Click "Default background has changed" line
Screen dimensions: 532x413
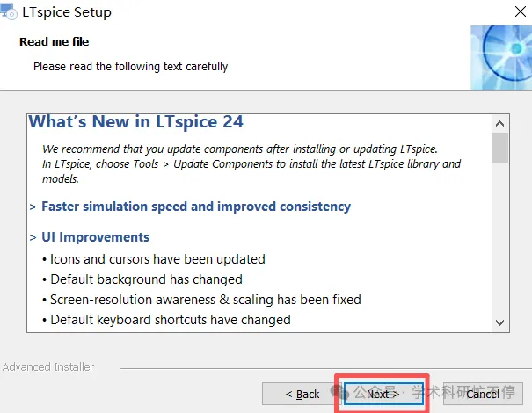pyautogui.click(x=142, y=279)
